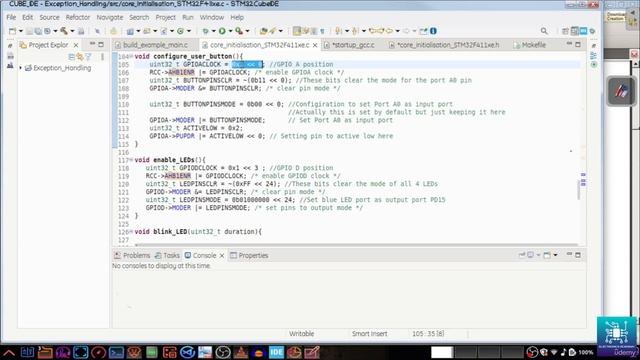Close the Console tab
The image size is (640, 360).
pos(222,256)
